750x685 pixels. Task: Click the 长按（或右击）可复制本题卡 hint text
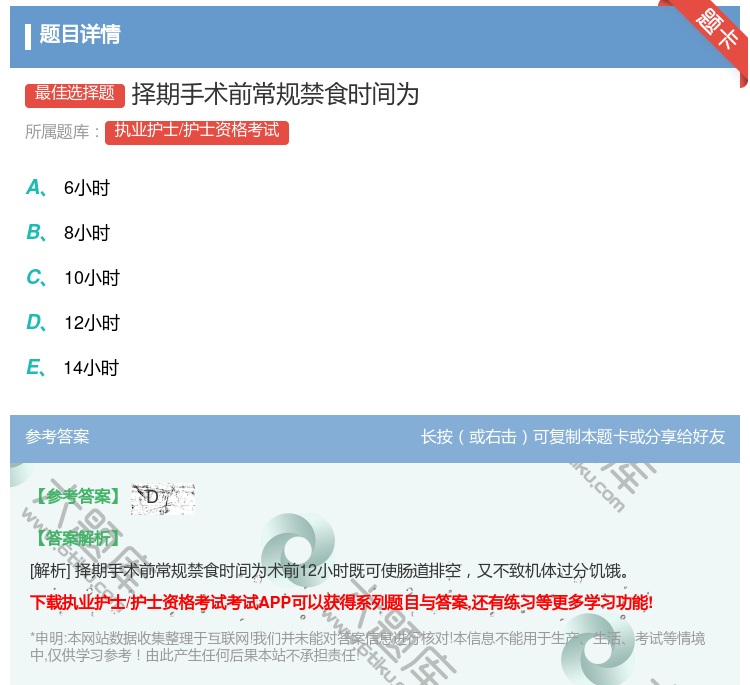(x=573, y=436)
